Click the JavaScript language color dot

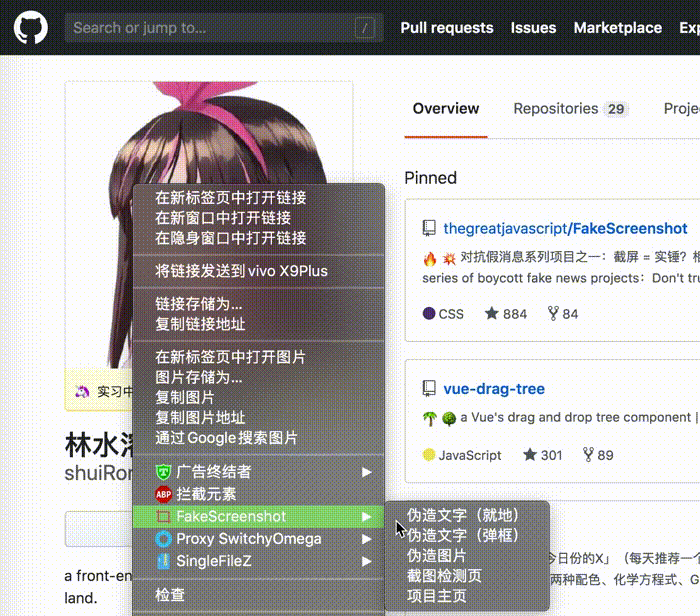click(x=429, y=455)
